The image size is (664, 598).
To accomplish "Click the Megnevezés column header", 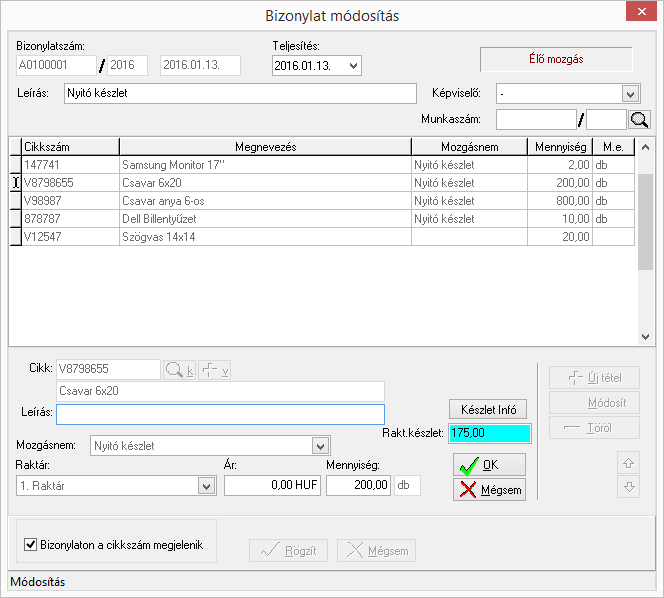I will tap(266, 147).
